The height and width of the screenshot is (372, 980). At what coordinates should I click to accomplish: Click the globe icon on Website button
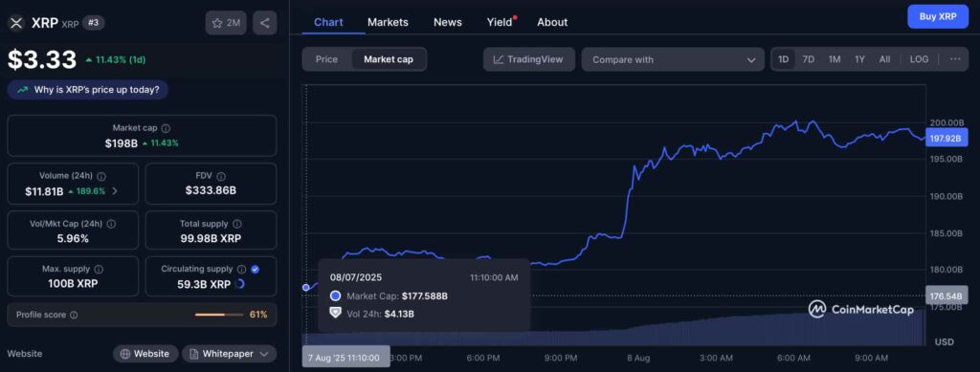coord(125,354)
